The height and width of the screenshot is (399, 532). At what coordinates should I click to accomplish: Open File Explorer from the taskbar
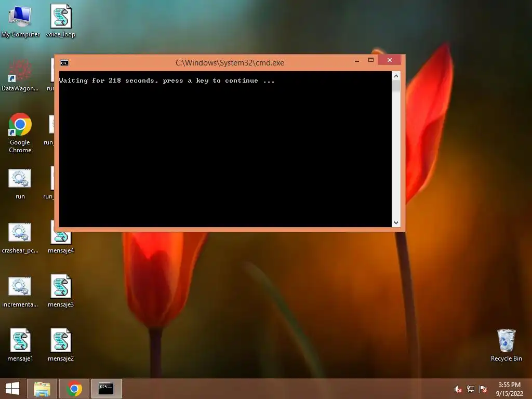[42, 389]
